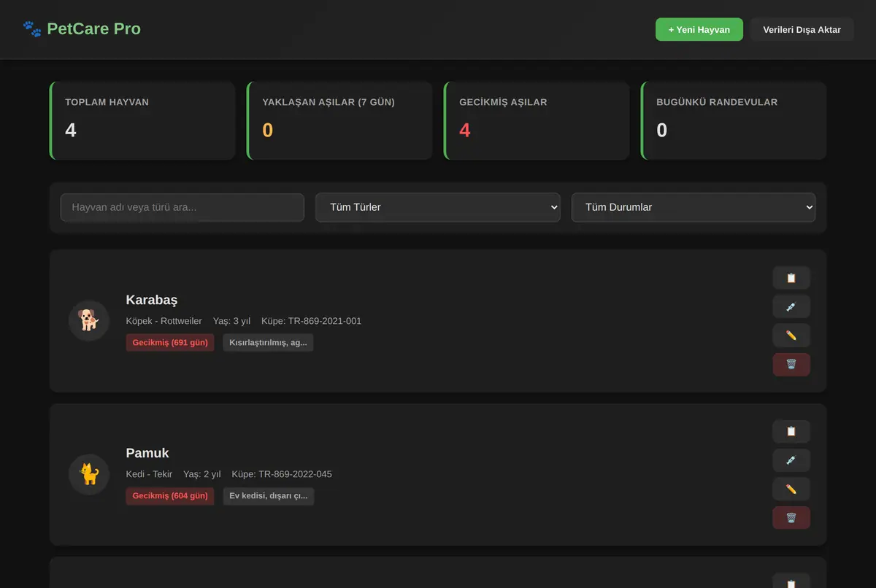876x588 pixels.
Task: Click ear tag Küpe: TR-869-2022-045
Action: click(282, 474)
